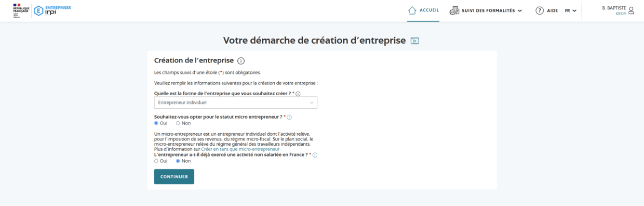This screenshot has width=644, height=206.
Task: Open the FR language selector
Action: pos(571,10)
